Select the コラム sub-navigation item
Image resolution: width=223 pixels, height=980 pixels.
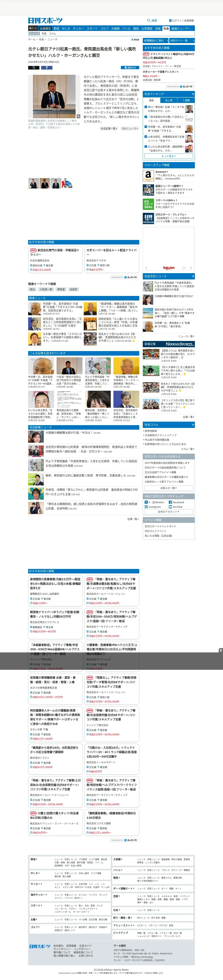point(52,34)
